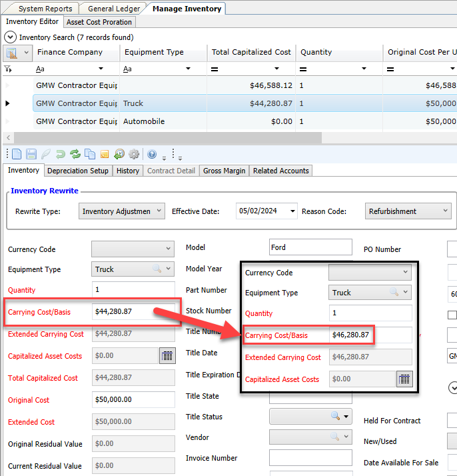
Task: Click the clock history toolbar icon
Action: point(119,154)
